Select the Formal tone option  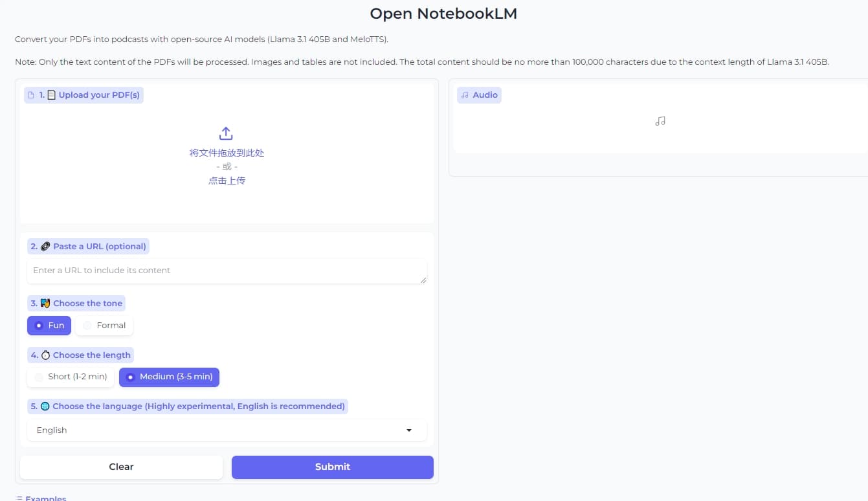coord(104,326)
